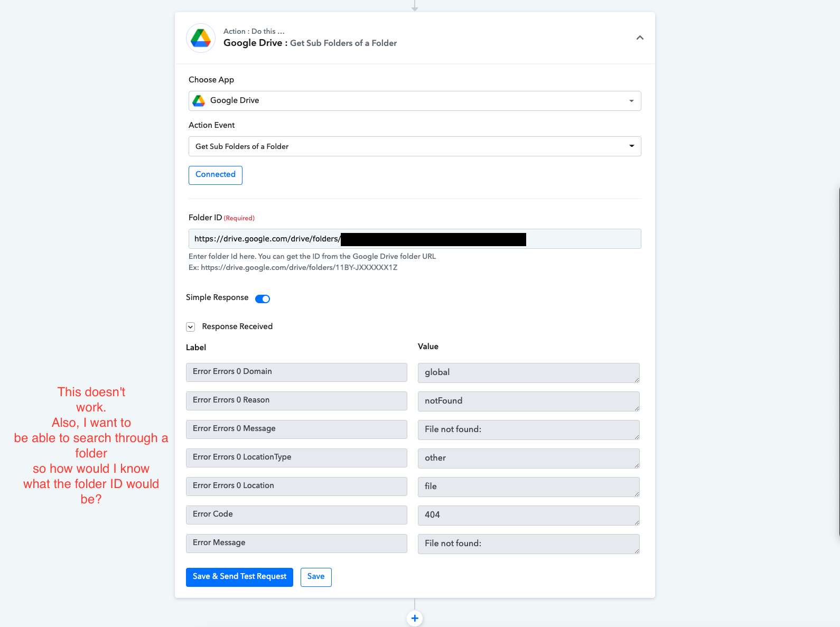Select the Error Errors 0 Message label field
This screenshot has height=627, width=840.
point(296,429)
